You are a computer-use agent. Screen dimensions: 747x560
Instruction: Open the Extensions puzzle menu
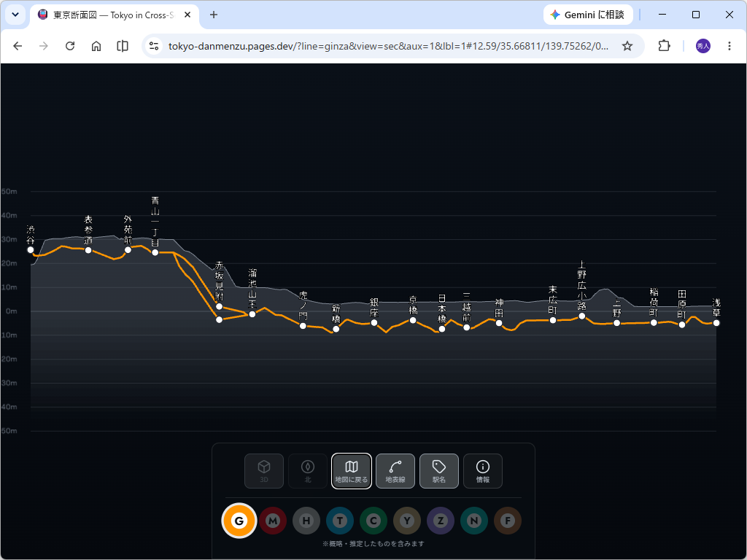pos(664,46)
